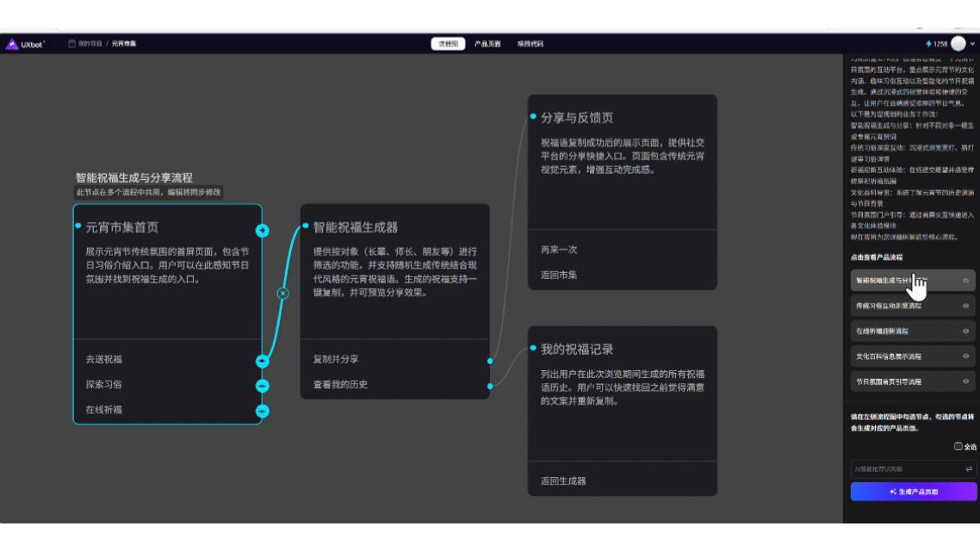Open the 去送祝福 link on the homepage node
Screen dimensions: 980x551
pos(104,361)
